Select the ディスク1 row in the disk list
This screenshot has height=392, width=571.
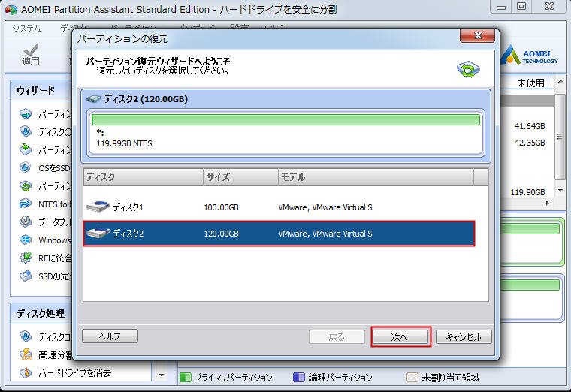(279, 207)
